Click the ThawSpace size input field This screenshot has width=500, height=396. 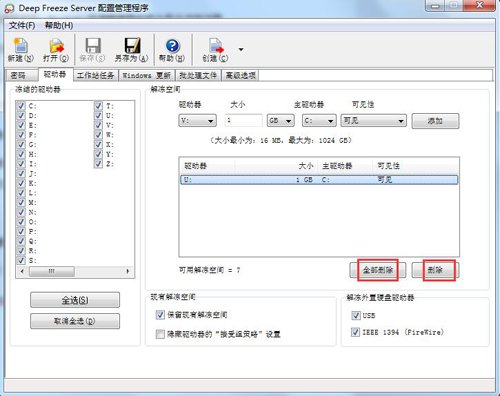[x=244, y=120]
